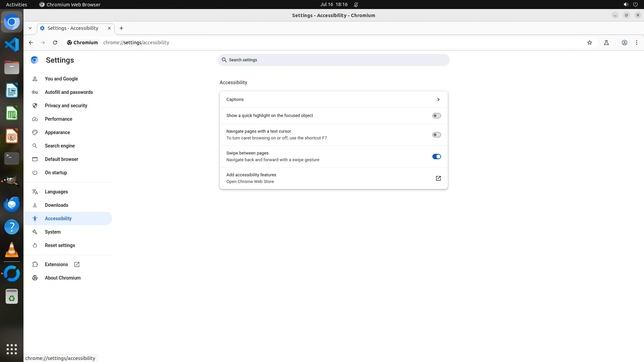Click the Search settings field

point(333,60)
